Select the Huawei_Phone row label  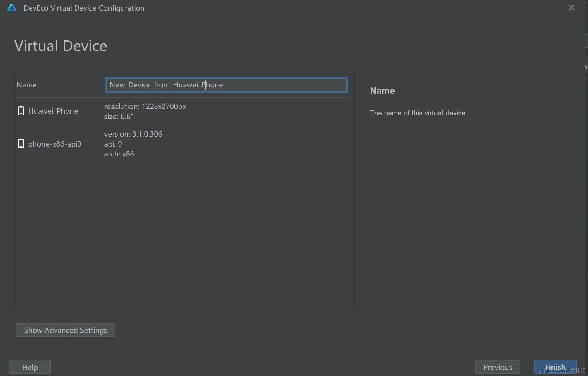pos(53,111)
